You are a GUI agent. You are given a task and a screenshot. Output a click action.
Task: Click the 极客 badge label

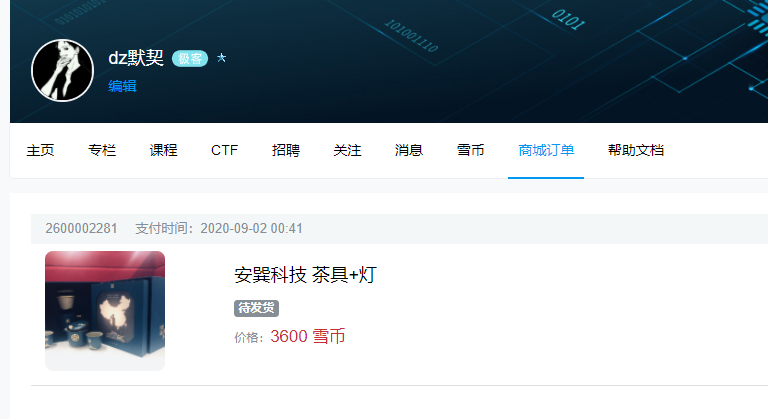point(190,59)
